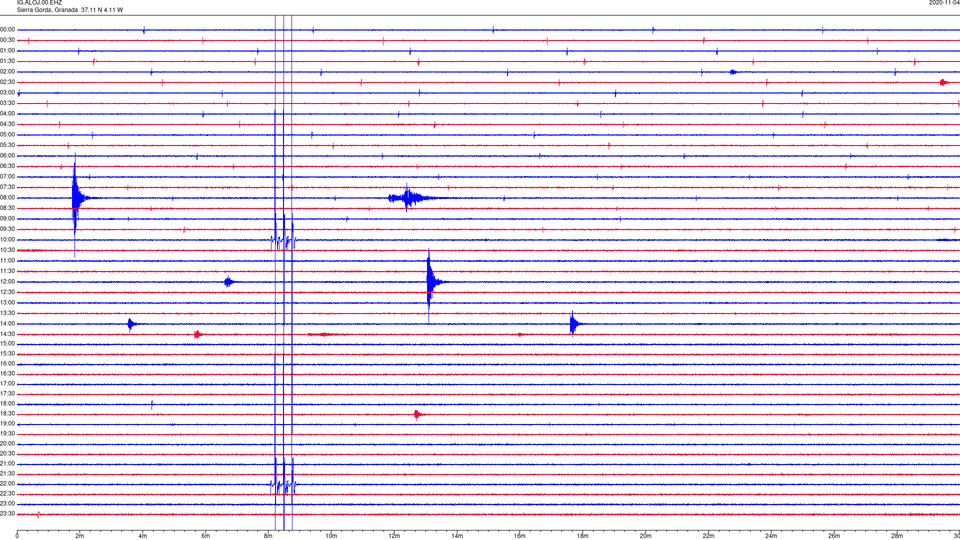The height and width of the screenshot is (540, 960).
Task: Pick the spike on the 18:00 trace near 4m
Action: tap(152, 404)
